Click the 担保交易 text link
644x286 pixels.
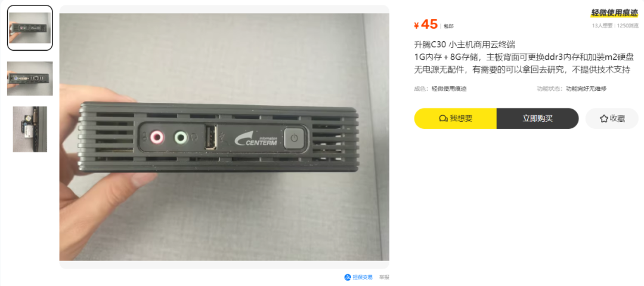363,278
